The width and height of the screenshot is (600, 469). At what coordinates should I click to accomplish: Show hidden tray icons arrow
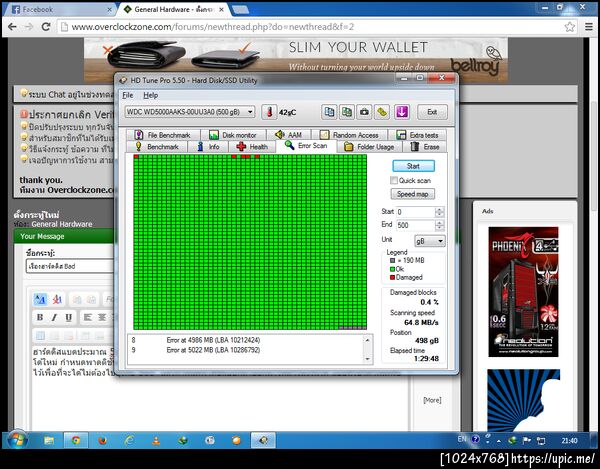pyautogui.click(x=499, y=441)
